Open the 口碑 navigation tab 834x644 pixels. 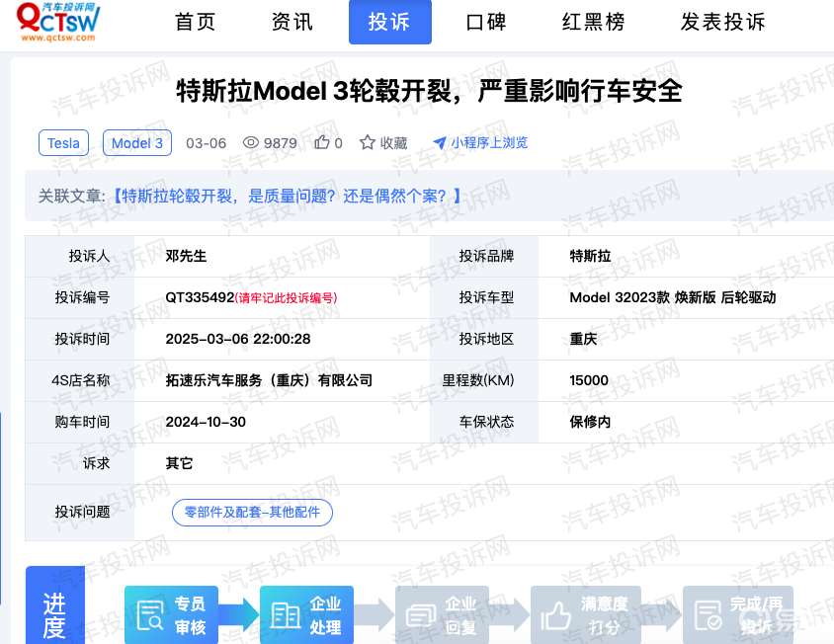(x=485, y=22)
